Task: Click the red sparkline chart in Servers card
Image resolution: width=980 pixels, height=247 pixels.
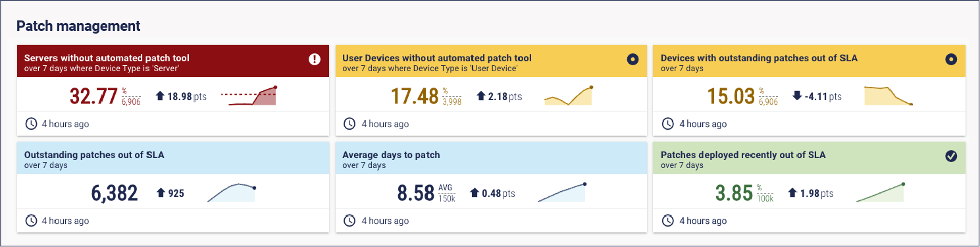Action: tap(249, 96)
